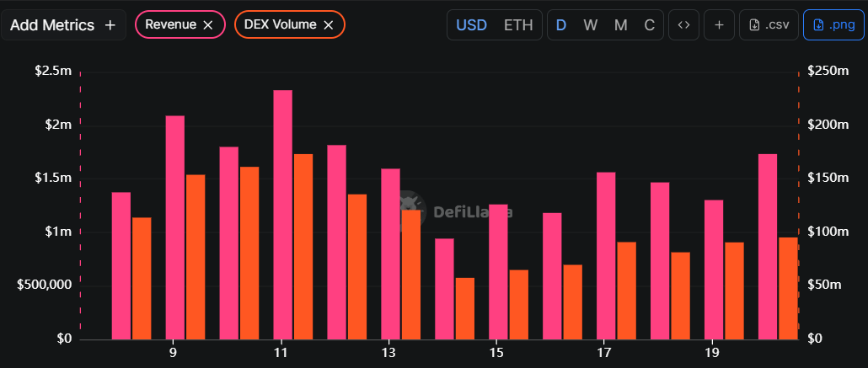The image size is (868, 368).
Task: Click the orange DEX volume bar for day 9
Action: click(196, 257)
